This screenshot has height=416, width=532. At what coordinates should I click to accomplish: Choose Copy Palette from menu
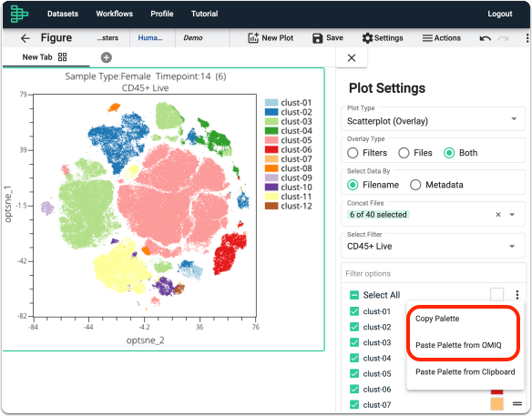pyautogui.click(x=437, y=319)
